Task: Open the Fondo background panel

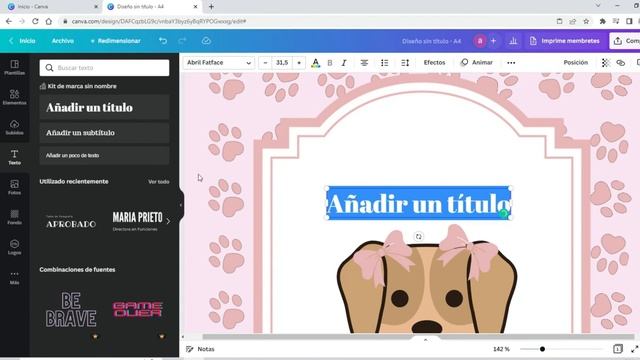Action: tap(14, 217)
